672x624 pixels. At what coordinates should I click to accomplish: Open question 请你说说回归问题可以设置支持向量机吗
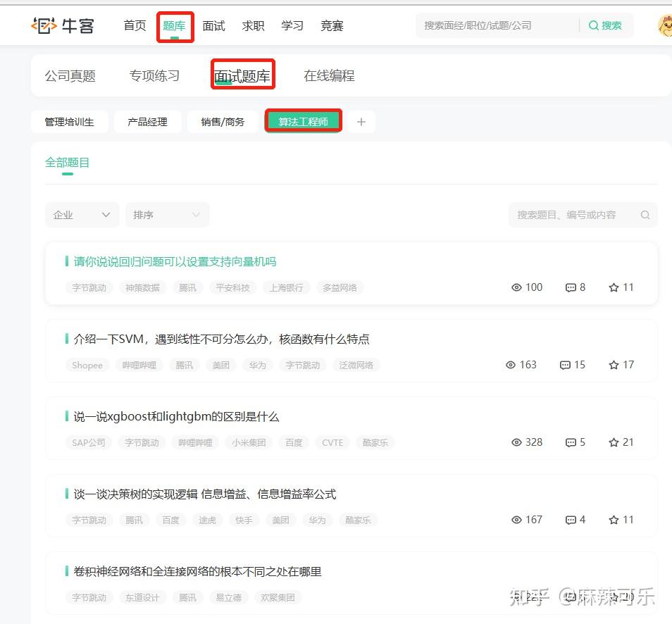pos(175,261)
